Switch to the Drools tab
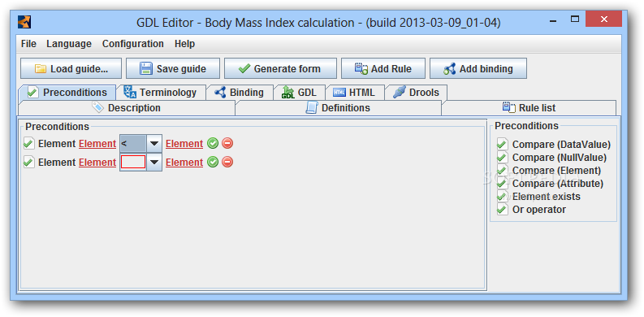 click(416, 93)
